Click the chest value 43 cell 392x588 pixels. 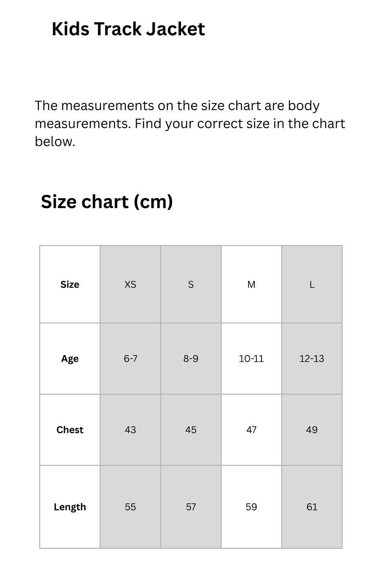[x=130, y=430]
